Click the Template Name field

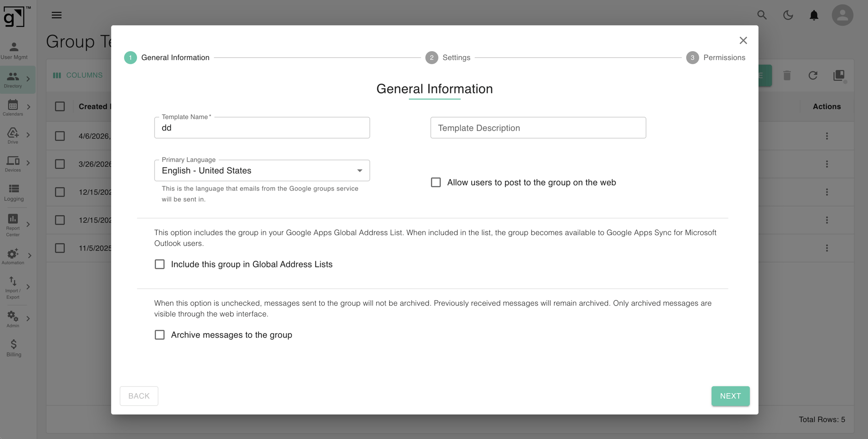point(262,128)
